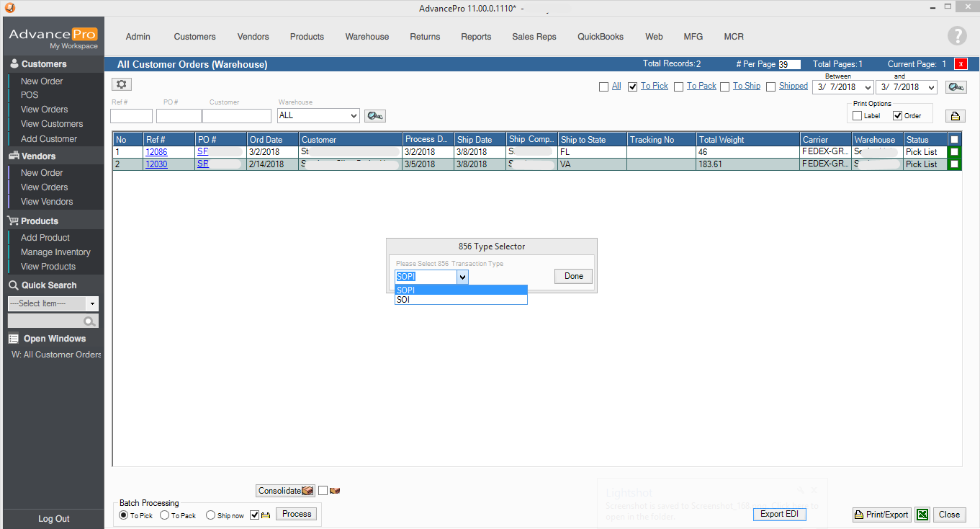Click the Quick Search magnifier icon
The image size is (980, 529).
pos(89,321)
